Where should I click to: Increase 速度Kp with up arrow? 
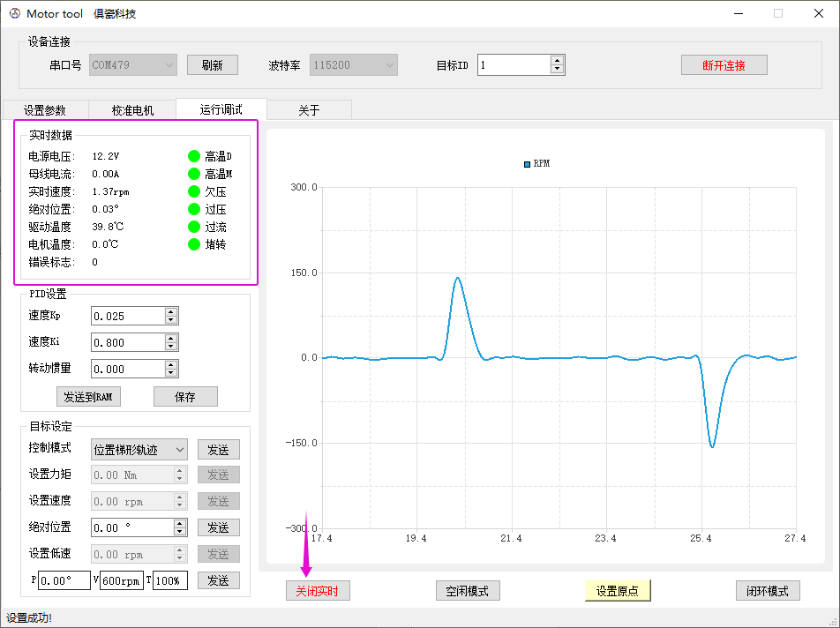(171, 311)
